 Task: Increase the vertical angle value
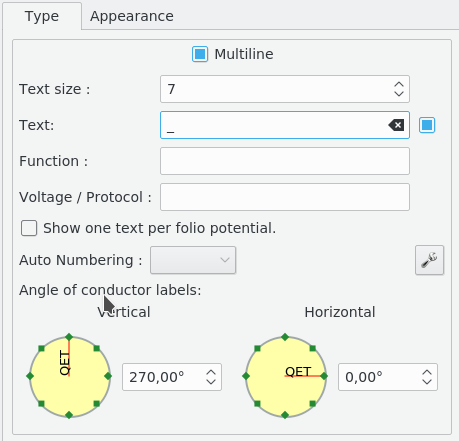(211, 373)
